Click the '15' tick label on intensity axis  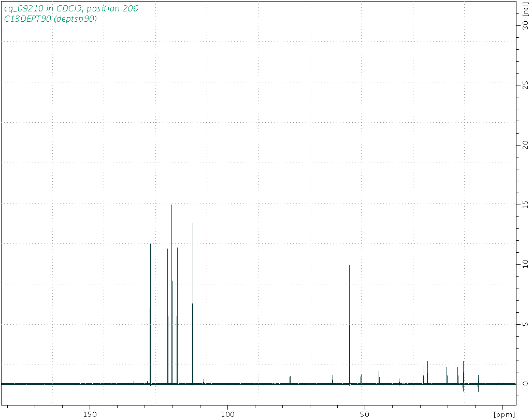coord(526,205)
